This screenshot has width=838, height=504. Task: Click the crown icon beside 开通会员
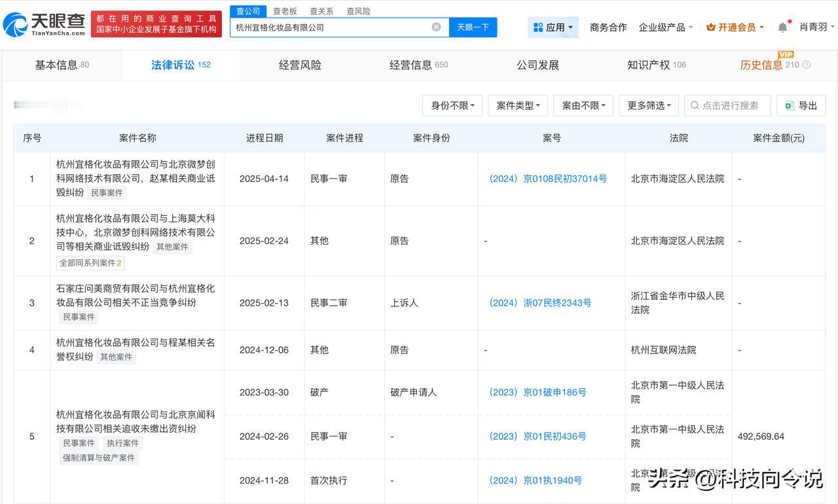[x=710, y=27]
